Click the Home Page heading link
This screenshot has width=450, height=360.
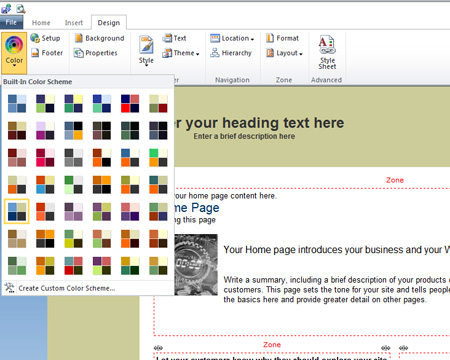coord(196,208)
